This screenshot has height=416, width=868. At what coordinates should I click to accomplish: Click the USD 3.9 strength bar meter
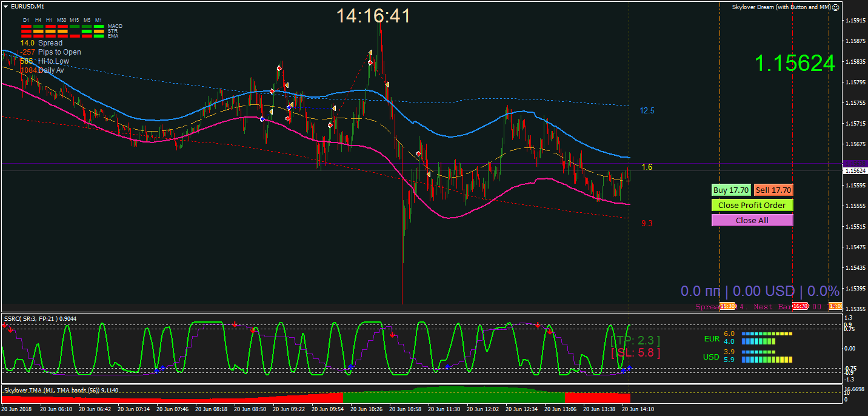[x=759, y=352]
